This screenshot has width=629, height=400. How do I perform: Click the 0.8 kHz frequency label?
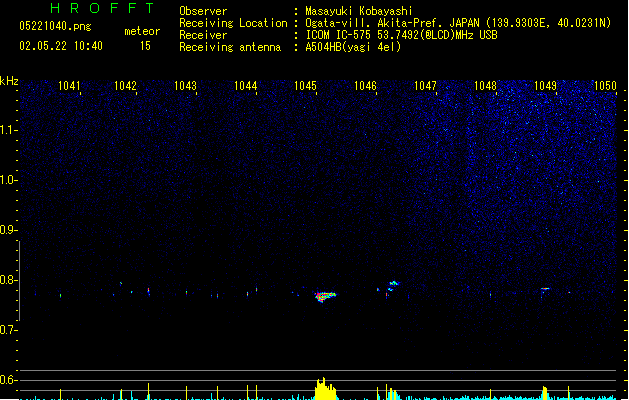tap(8, 280)
